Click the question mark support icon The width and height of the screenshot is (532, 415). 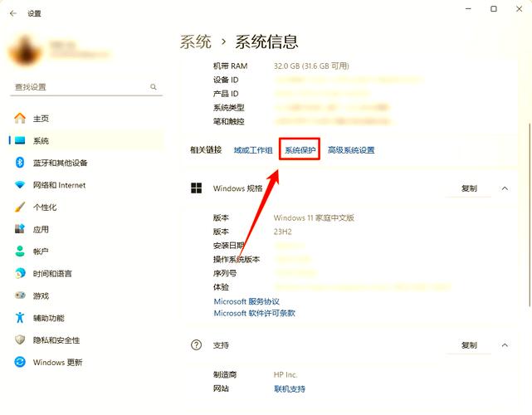pyautogui.click(x=196, y=345)
